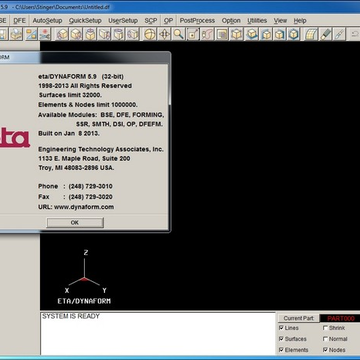Open the Utilities menu
Viewport: 360px width, 360px height.
257,21
